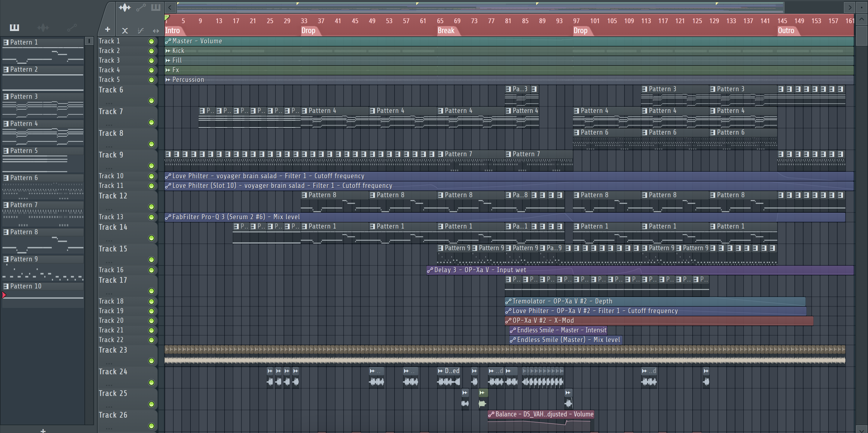
Task: Toggle the Track 16 mute LED
Action: [151, 270]
